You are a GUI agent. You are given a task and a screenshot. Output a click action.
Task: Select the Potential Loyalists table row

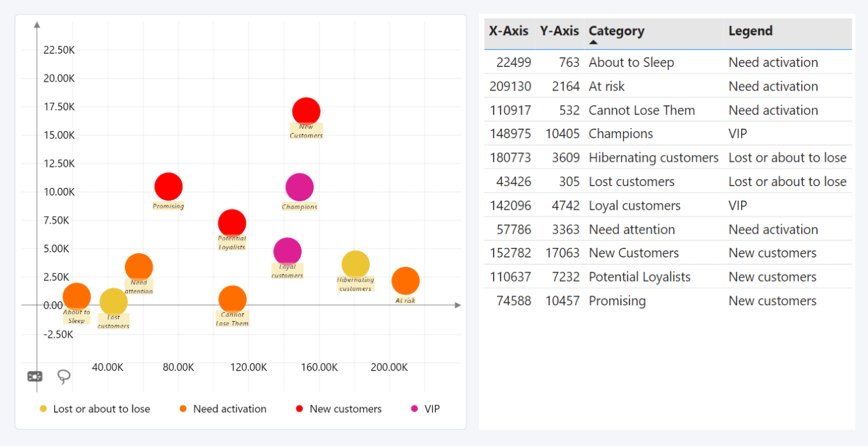tap(639, 277)
